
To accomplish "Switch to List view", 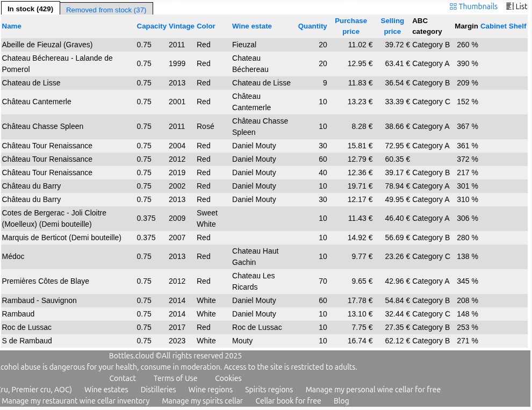I will [516, 6].
